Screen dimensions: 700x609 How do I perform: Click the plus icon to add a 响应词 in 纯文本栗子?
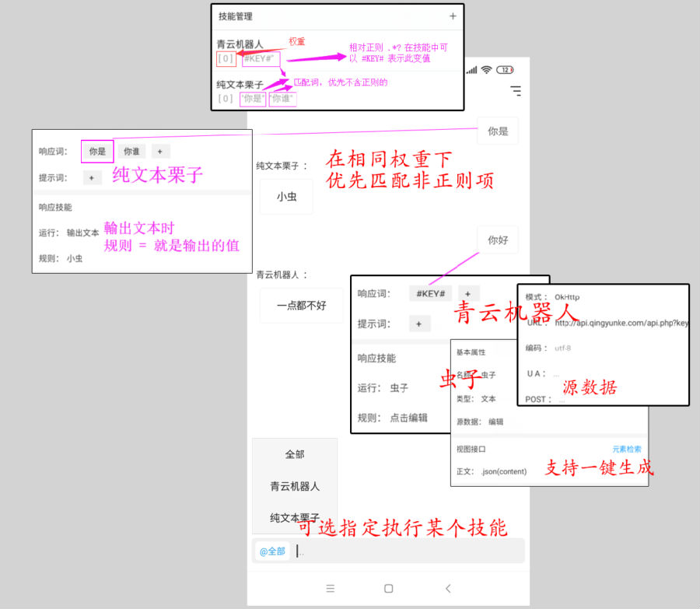pos(160,151)
